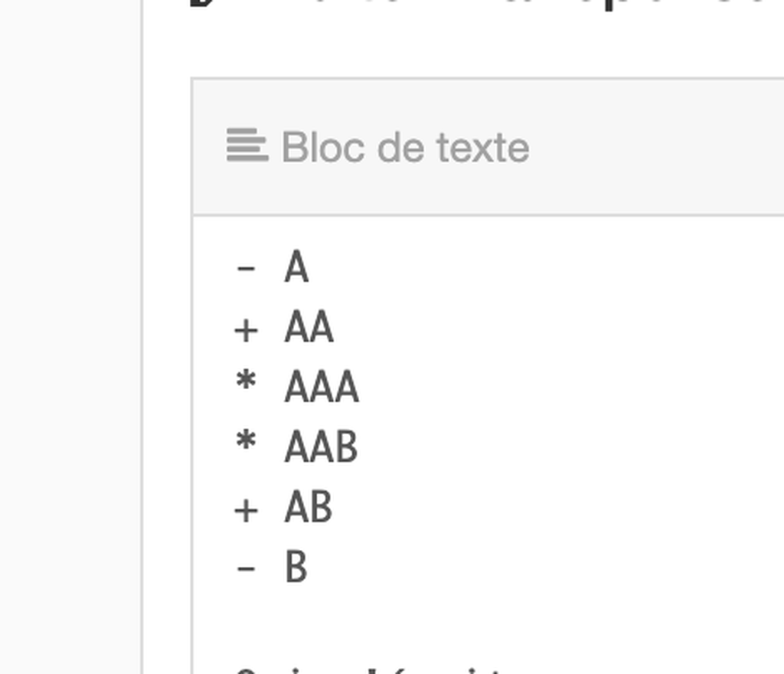Click the "Bloc de texte" title label

406,148
